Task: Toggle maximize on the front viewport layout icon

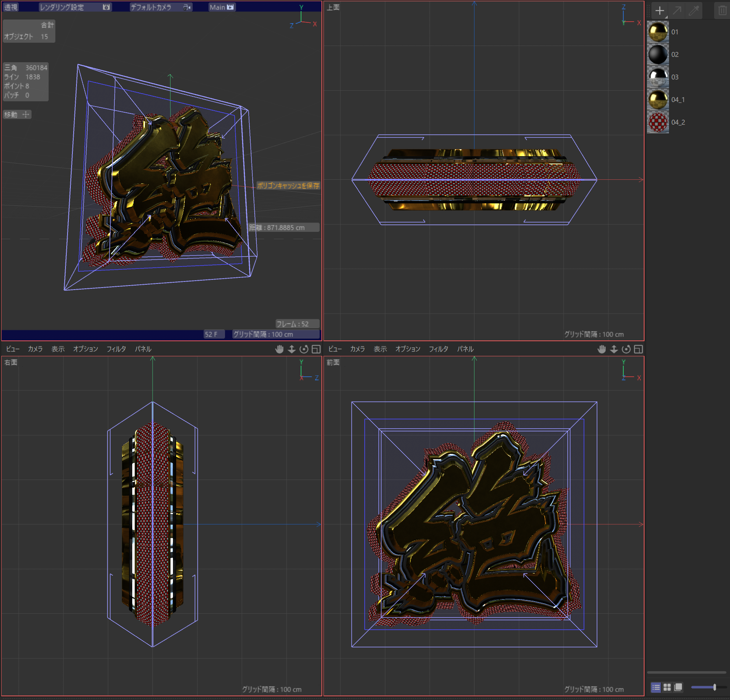Action: 638,349
